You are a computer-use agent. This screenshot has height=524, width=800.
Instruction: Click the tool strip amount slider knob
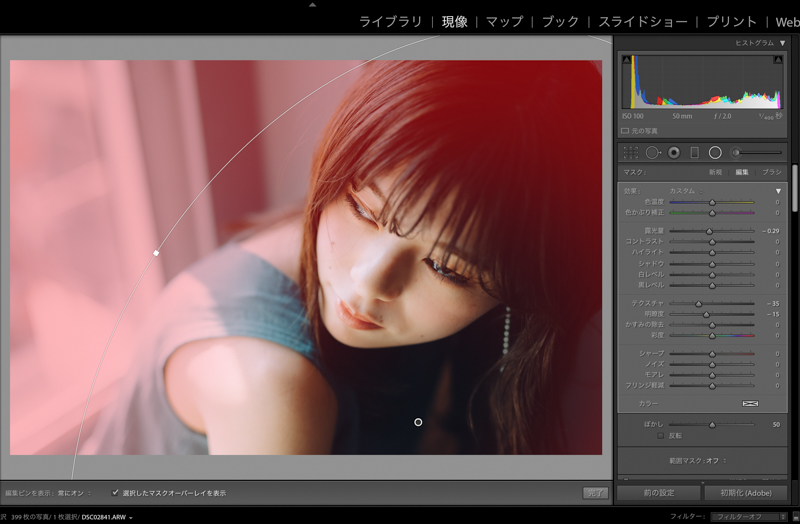click(x=736, y=153)
